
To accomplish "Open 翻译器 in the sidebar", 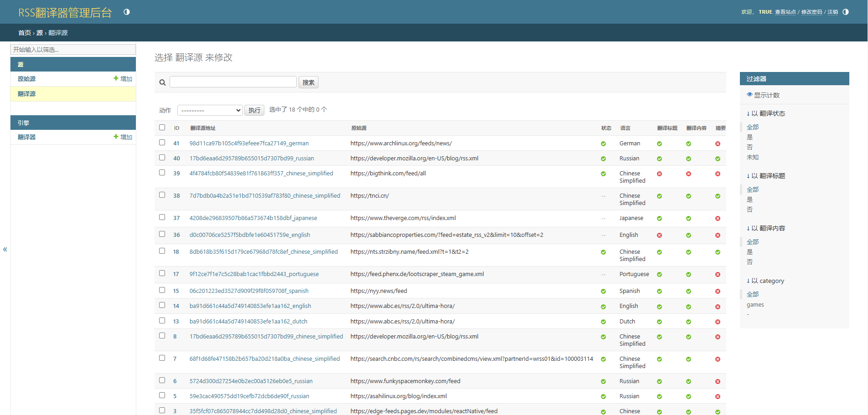I will point(26,137).
